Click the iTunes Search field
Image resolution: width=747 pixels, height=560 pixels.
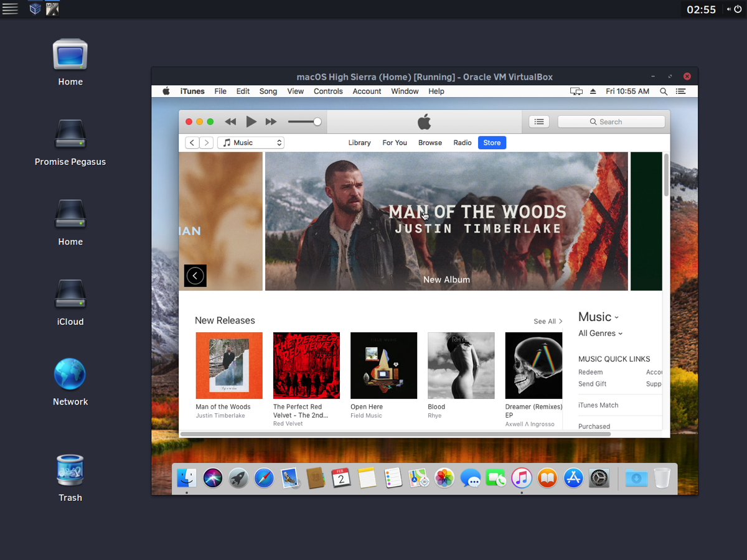(x=611, y=122)
